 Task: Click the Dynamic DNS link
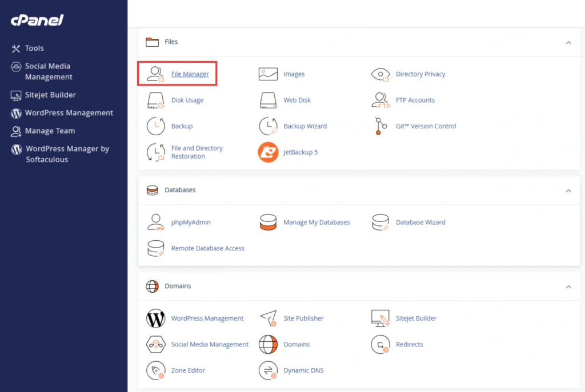tap(303, 371)
